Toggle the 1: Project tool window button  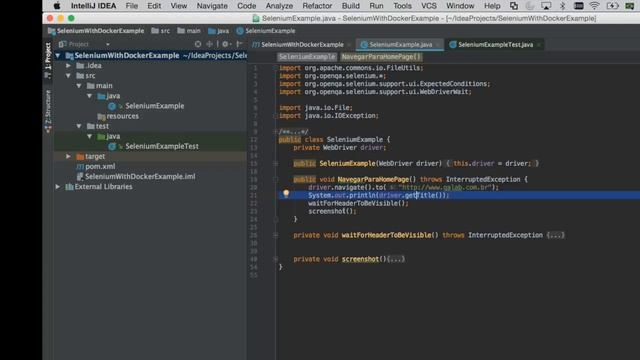pos(48,60)
